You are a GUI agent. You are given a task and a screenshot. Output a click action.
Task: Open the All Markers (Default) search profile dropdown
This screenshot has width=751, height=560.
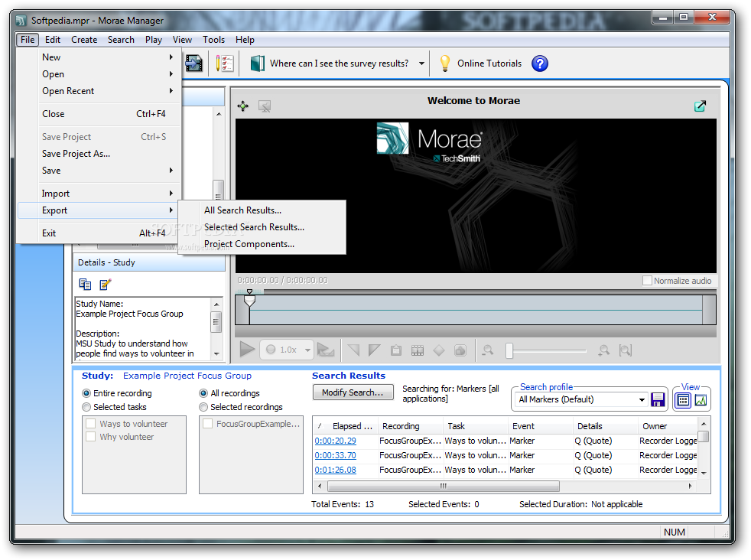click(x=642, y=399)
